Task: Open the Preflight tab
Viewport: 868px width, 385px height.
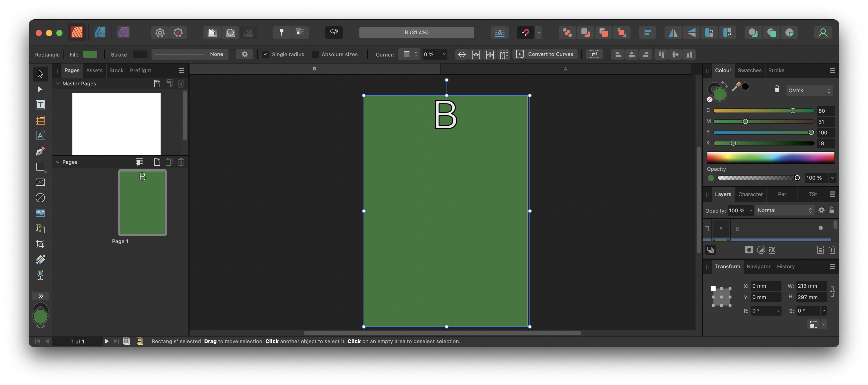Action: 140,70
